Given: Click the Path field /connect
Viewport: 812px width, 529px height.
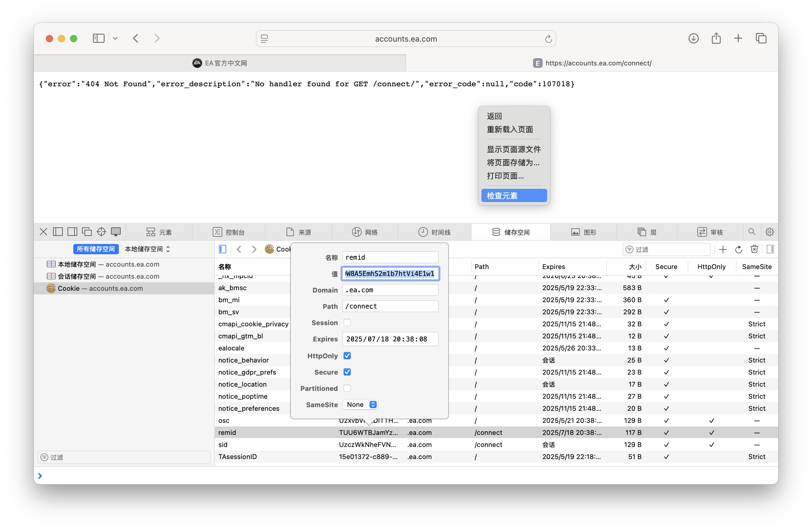Looking at the screenshot, I should [390, 306].
